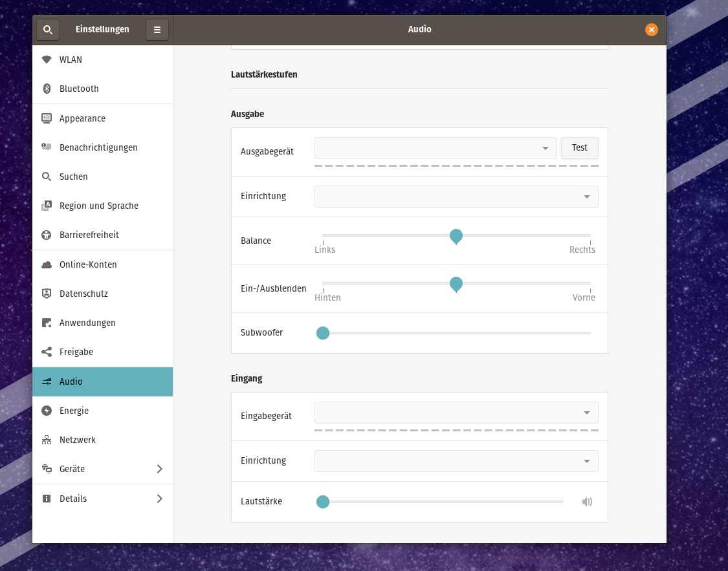Click the Hinten label under fade slider
This screenshot has width=728, height=571.
327,297
